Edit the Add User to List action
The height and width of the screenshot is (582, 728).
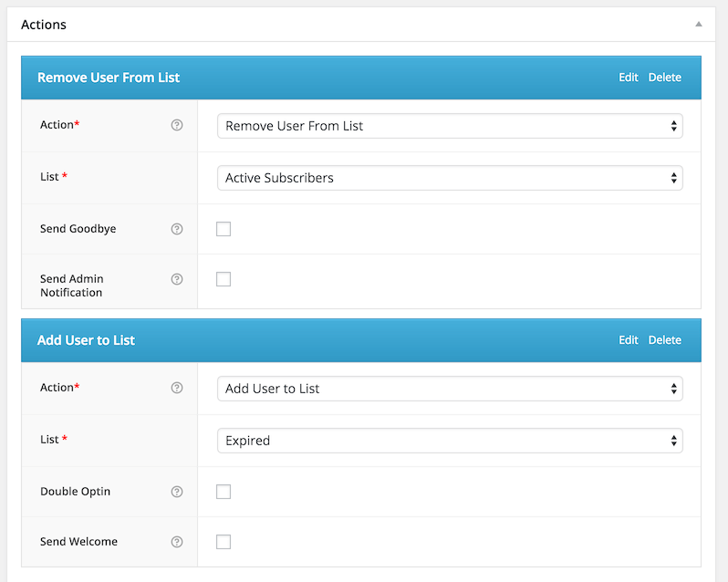pos(629,340)
